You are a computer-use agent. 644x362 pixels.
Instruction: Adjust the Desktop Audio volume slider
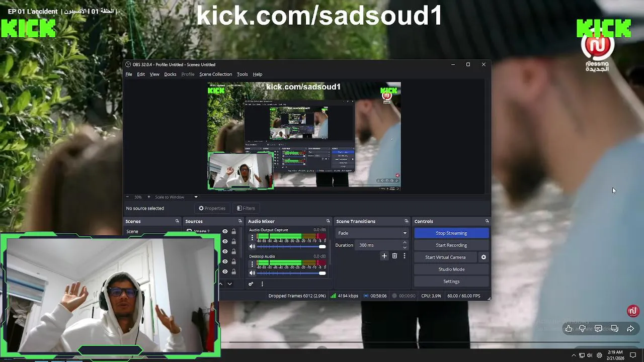[x=291, y=273]
